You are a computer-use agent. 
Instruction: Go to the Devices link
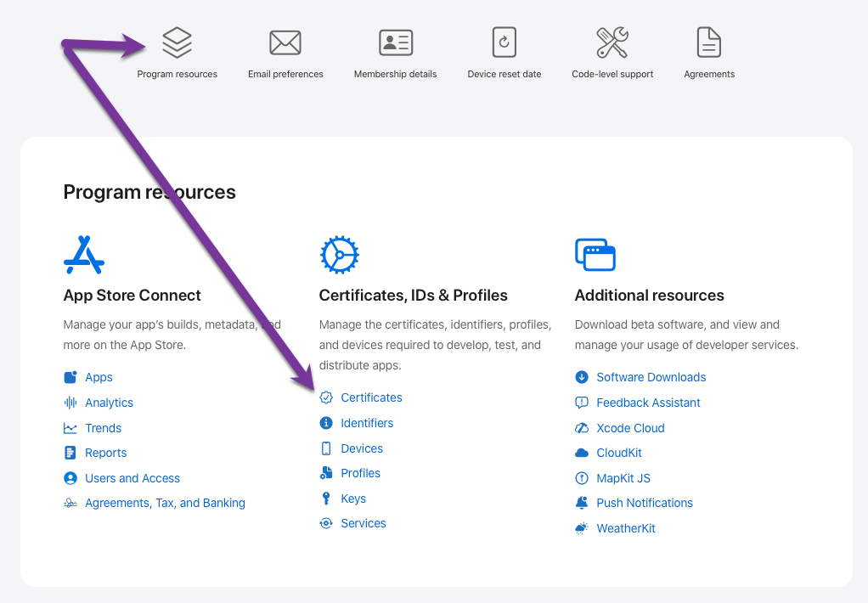tap(362, 448)
